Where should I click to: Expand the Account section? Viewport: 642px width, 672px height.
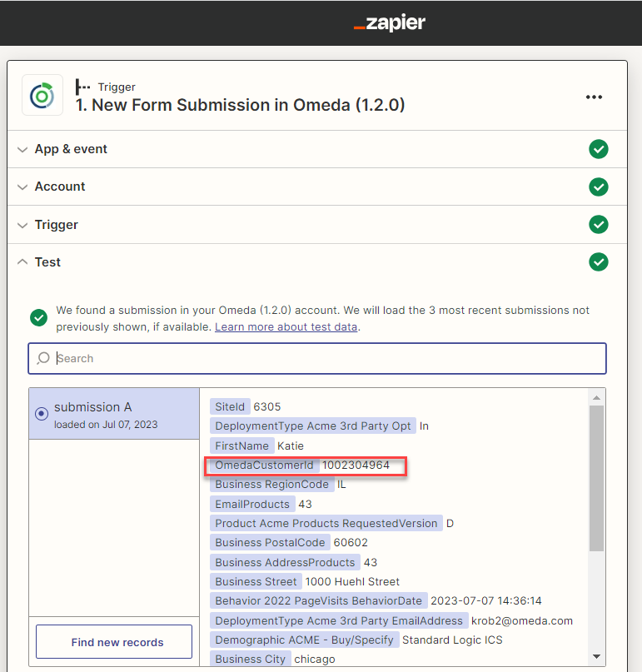point(22,187)
